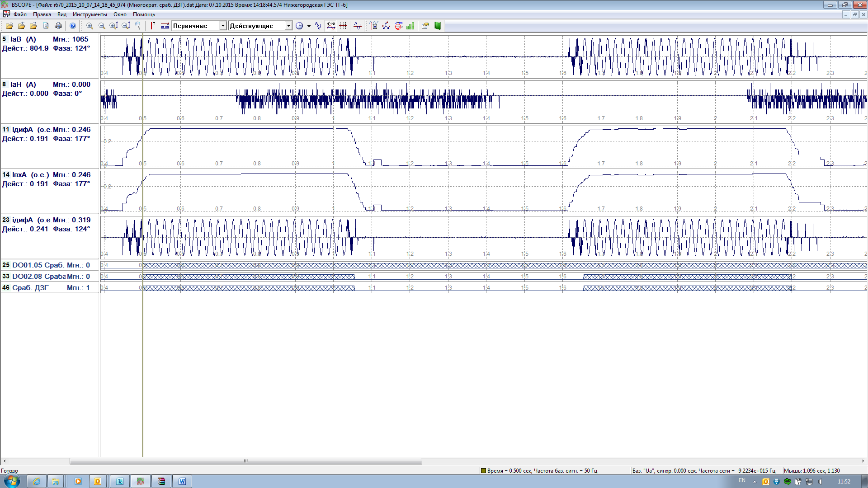Select the IaB (A) channel label
868x488 pixels.
point(23,39)
